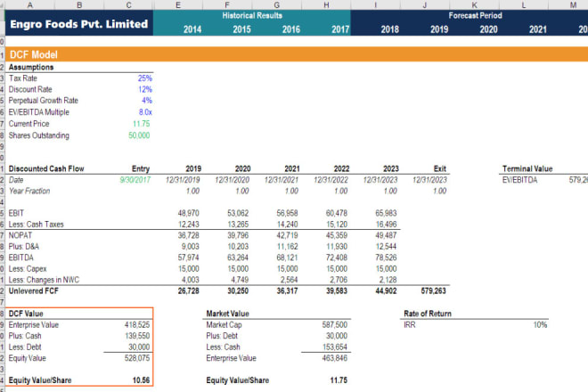Viewport: 588px width, 392px height.
Task: Select DCF Equity Value/Share 10.56
Action: pos(141,380)
